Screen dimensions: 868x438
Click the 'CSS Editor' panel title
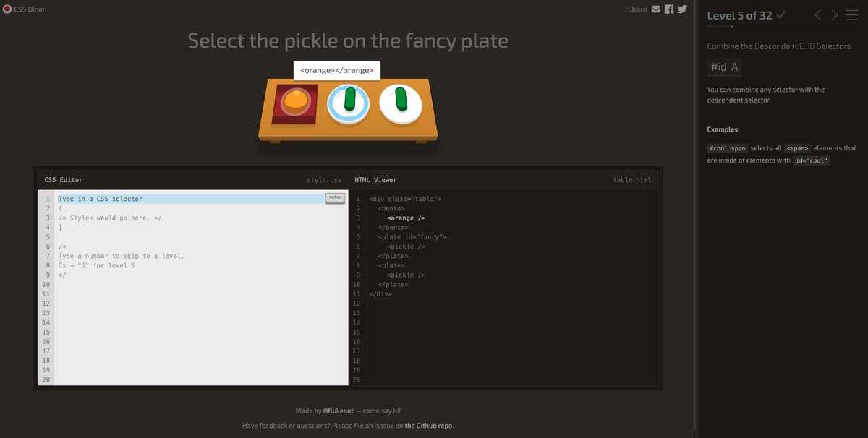point(64,179)
